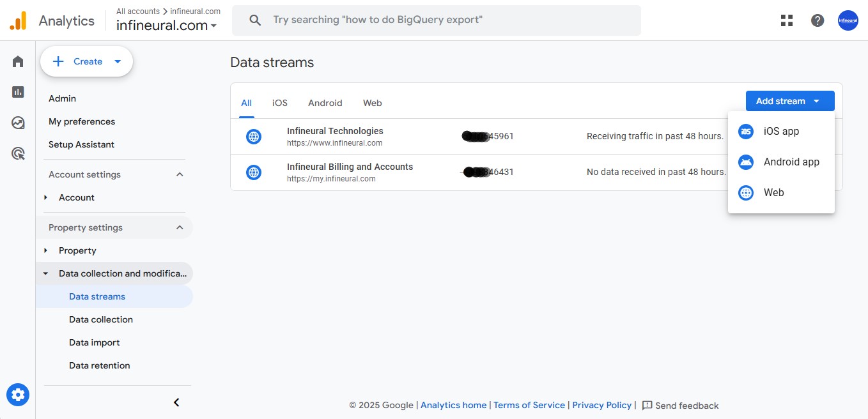
Task: Choose Web from Add stream menu
Action: pyautogui.click(x=781, y=193)
